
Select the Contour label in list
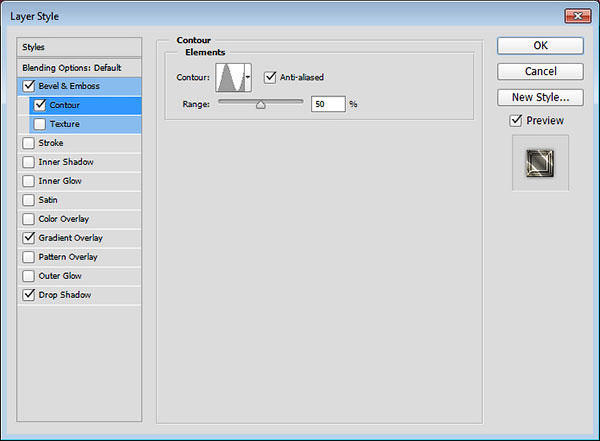coord(65,105)
